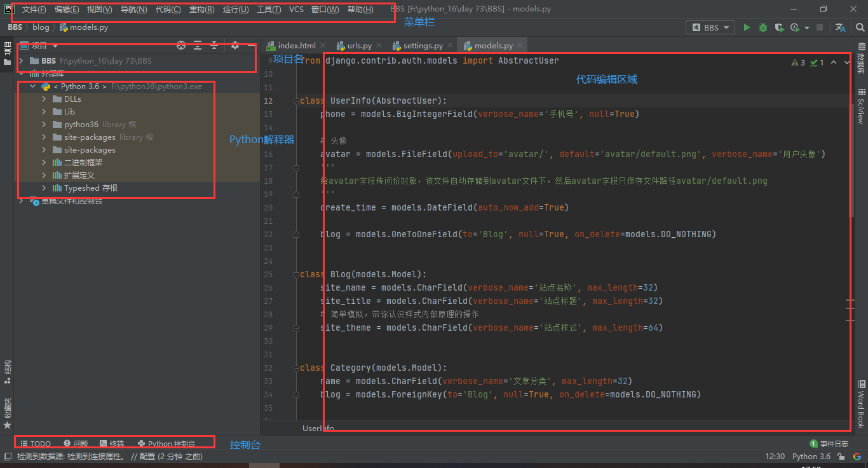Close the urls.py editor tab
The height and width of the screenshot is (468, 868).
click(379, 46)
